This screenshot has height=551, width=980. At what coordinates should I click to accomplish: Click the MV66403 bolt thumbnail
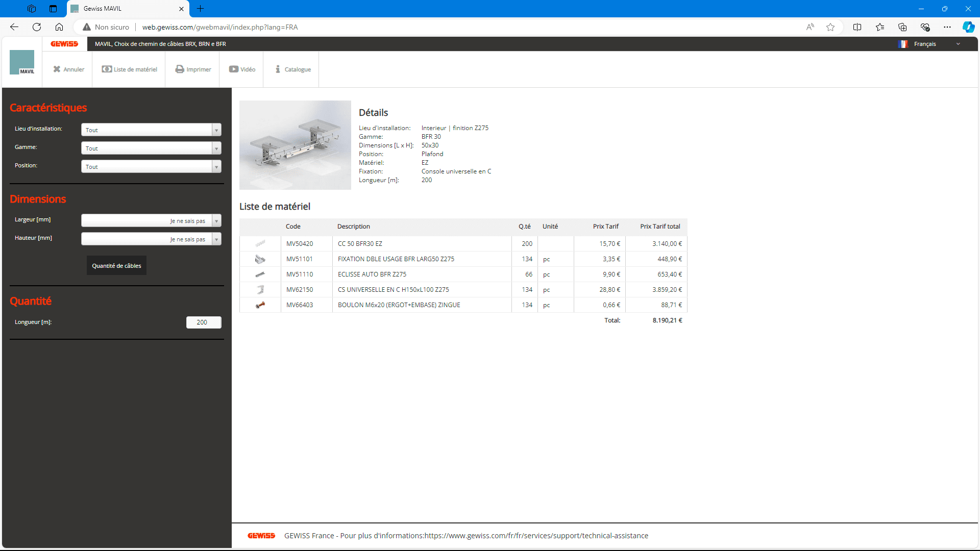coord(260,305)
